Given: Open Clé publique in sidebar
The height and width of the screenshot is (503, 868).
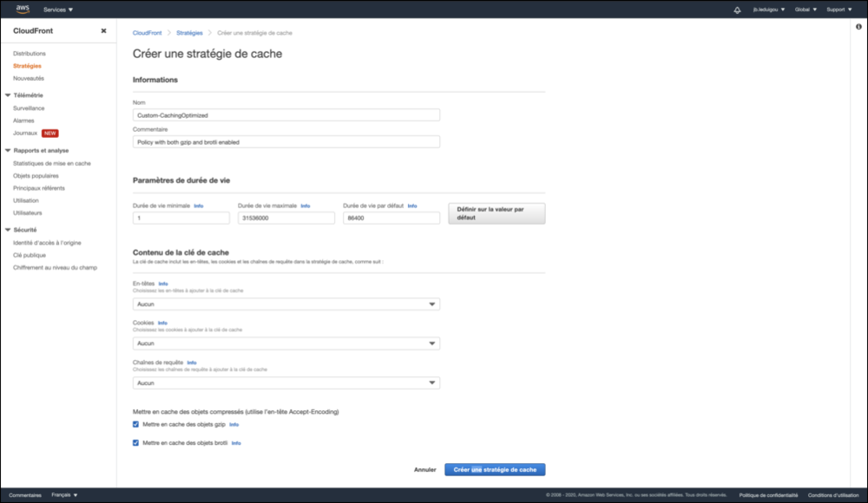Looking at the screenshot, I should click(x=30, y=256).
